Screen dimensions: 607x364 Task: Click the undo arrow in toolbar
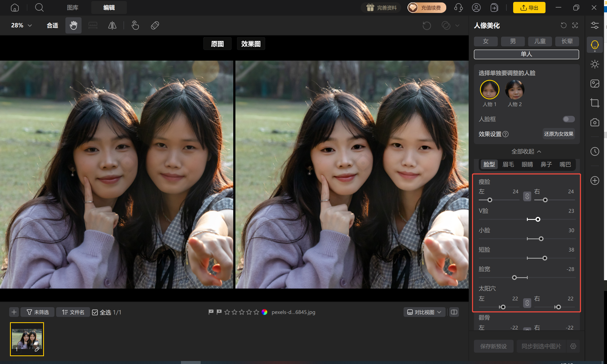tap(427, 26)
